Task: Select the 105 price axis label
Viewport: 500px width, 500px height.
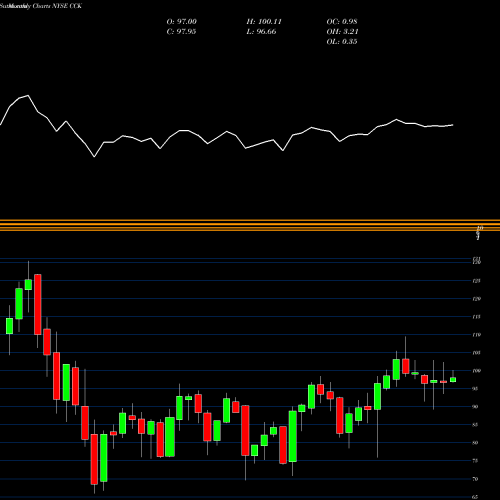Action: pyautogui.click(x=476, y=353)
